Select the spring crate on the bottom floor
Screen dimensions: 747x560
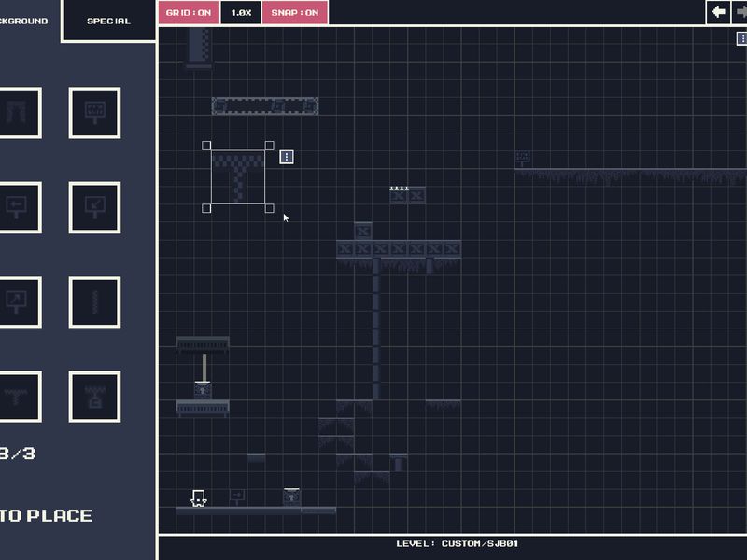[291, 497]
